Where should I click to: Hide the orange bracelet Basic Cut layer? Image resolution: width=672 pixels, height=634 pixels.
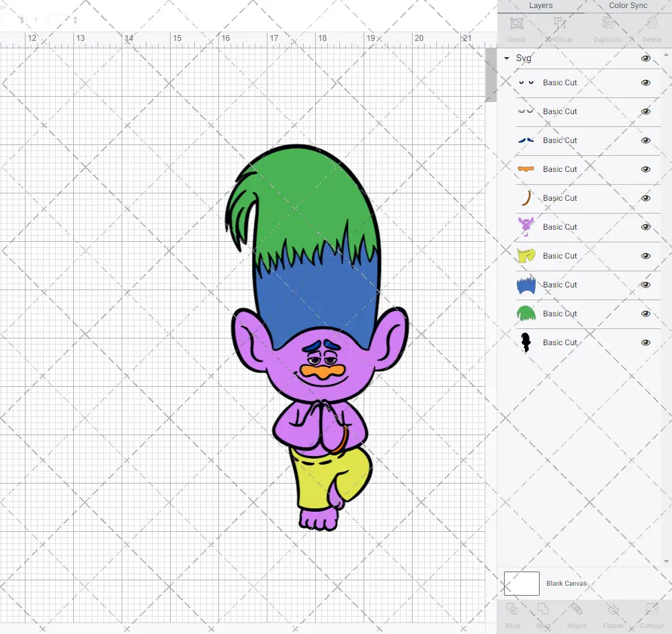pyautogui.click(x=645, y=198)
